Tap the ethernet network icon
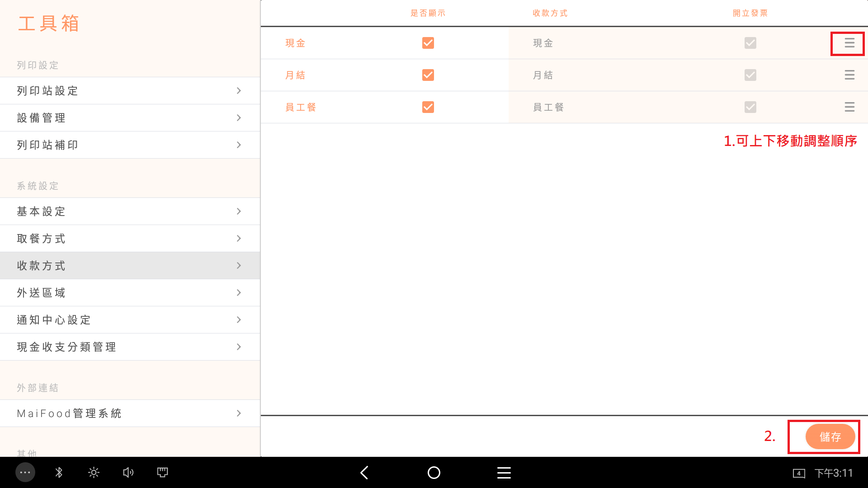The height and width of the screenshot is (488, 868). pyautogui.click(x=162, y=473)
